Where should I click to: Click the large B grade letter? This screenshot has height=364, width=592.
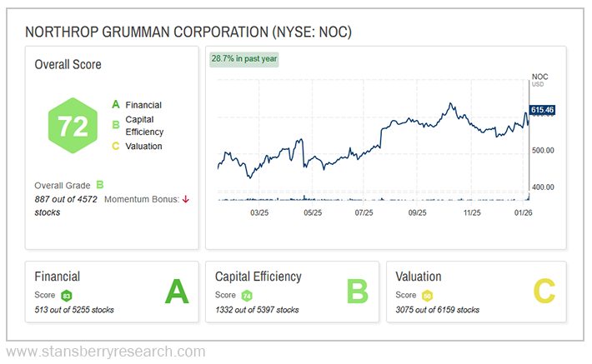point(358,292)
